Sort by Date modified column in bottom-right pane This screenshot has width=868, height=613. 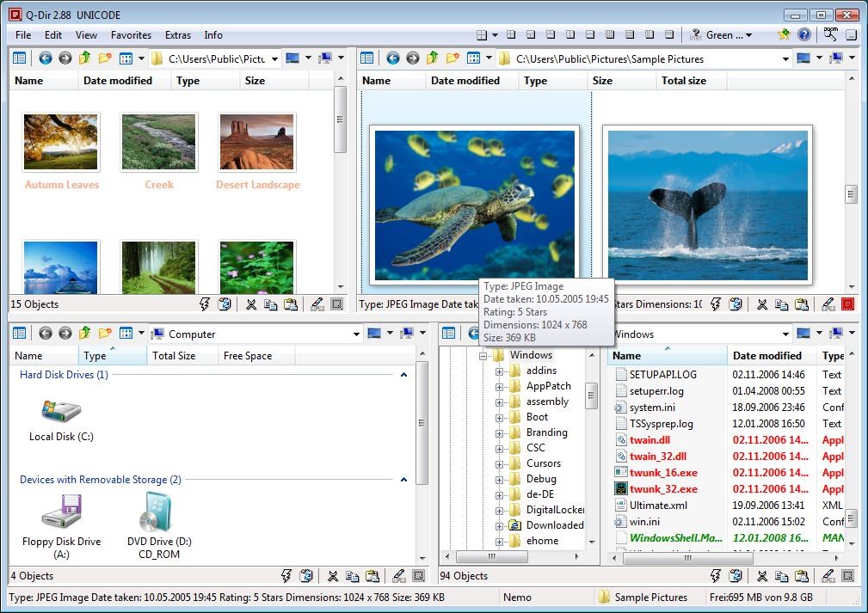pos(767,356)
